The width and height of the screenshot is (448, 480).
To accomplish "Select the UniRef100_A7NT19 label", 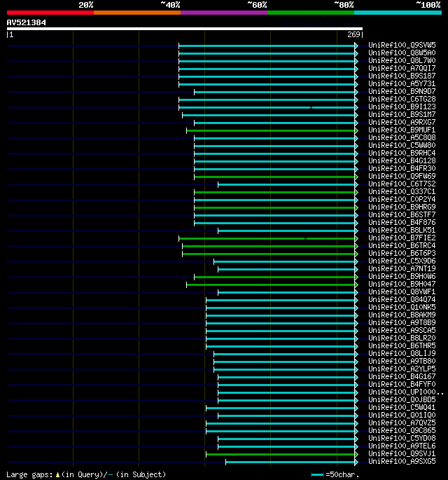I will [402, 268].
